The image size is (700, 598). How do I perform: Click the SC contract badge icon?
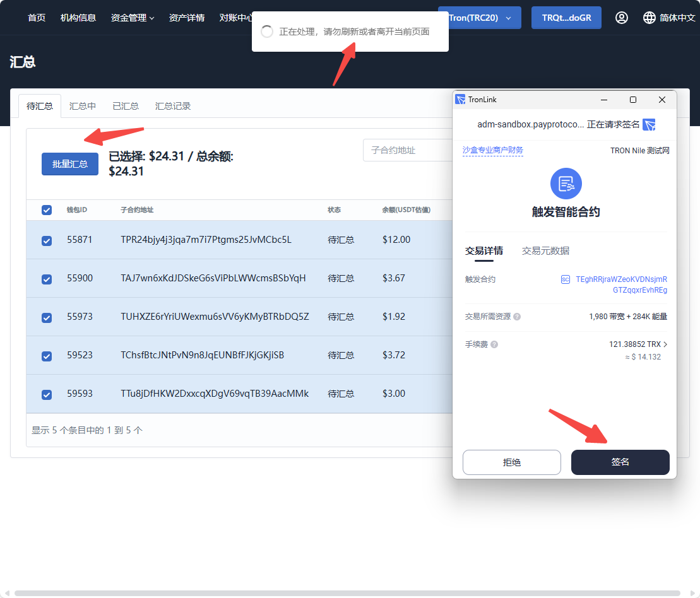coord(565,279)
